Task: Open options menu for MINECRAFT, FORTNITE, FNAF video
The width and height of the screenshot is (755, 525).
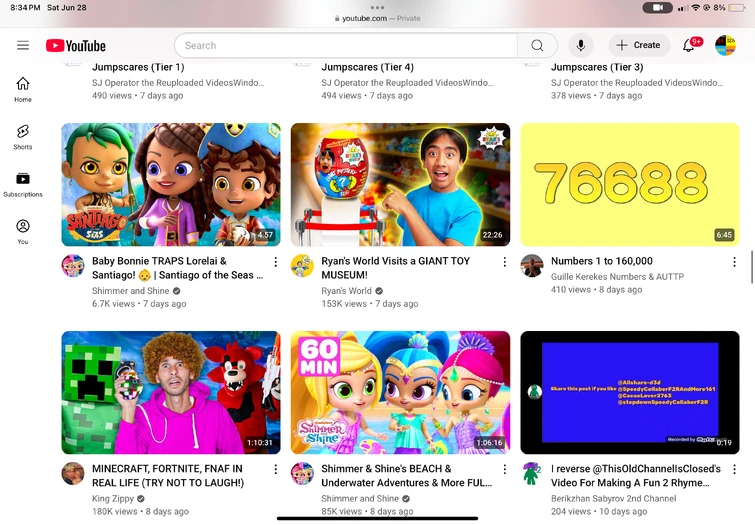Action: (x=275, y=469)
